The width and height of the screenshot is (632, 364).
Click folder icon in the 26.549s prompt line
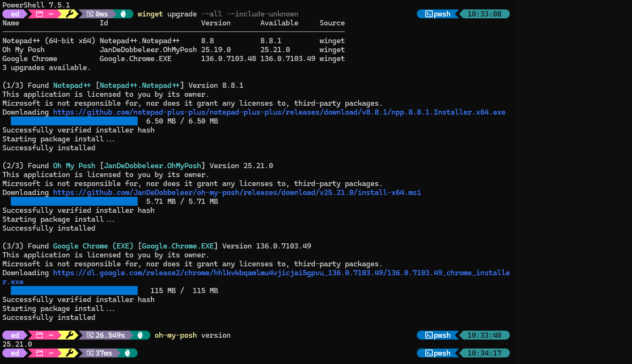[x=39, y=335]
